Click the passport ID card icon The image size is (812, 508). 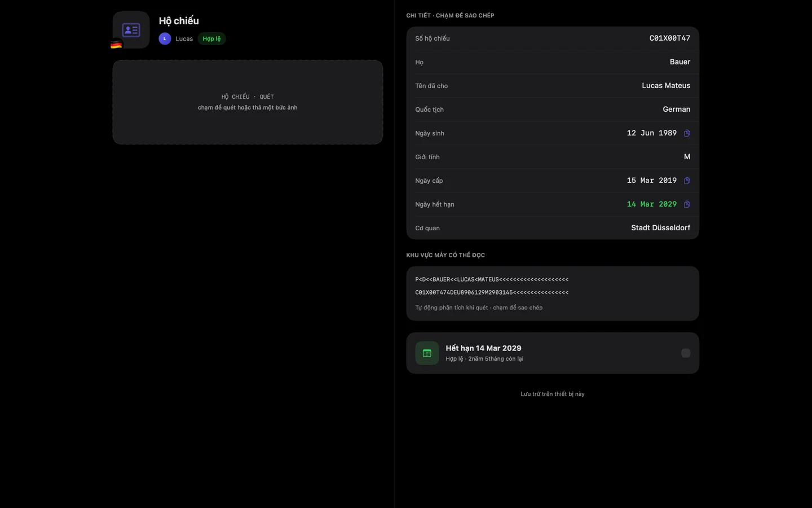point(131,30)
